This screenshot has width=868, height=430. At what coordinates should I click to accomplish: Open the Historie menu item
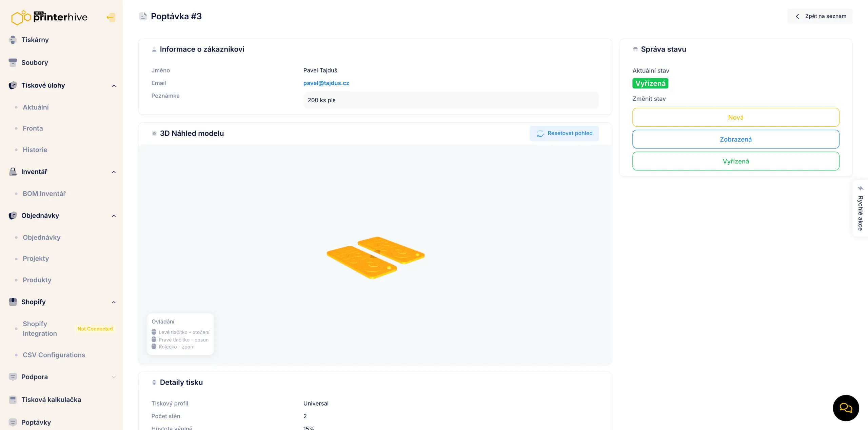[x=35, y=149]
